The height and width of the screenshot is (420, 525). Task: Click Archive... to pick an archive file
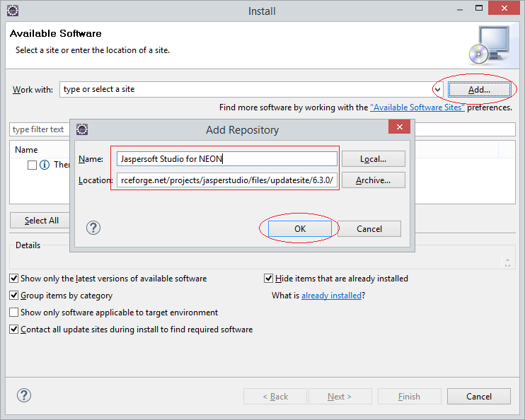(374, 180)
